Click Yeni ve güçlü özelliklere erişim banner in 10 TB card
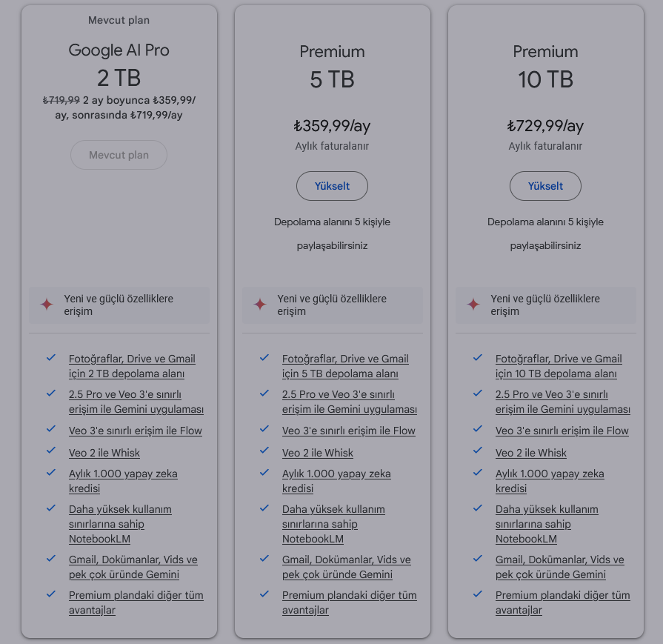 (545, 305)
